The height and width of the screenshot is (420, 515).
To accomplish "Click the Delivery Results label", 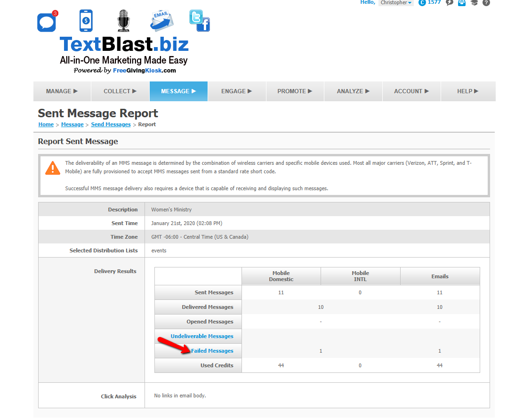I will coord(115,272).
